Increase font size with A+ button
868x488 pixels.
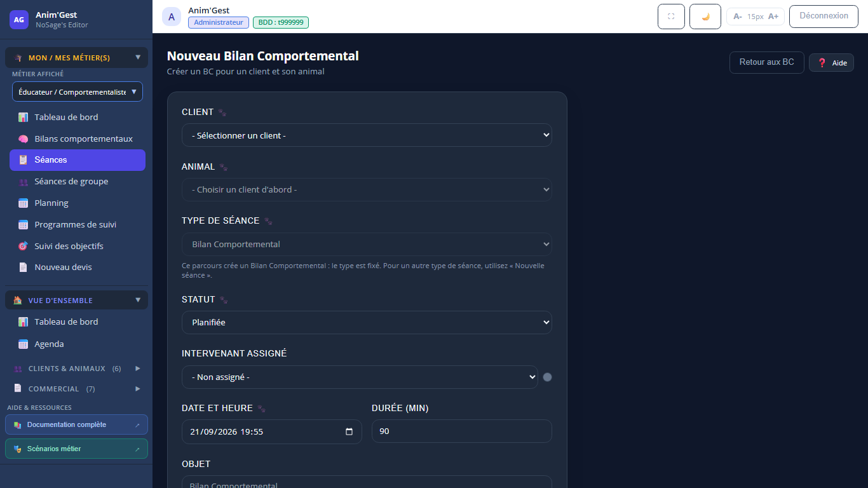coord(773,17)
